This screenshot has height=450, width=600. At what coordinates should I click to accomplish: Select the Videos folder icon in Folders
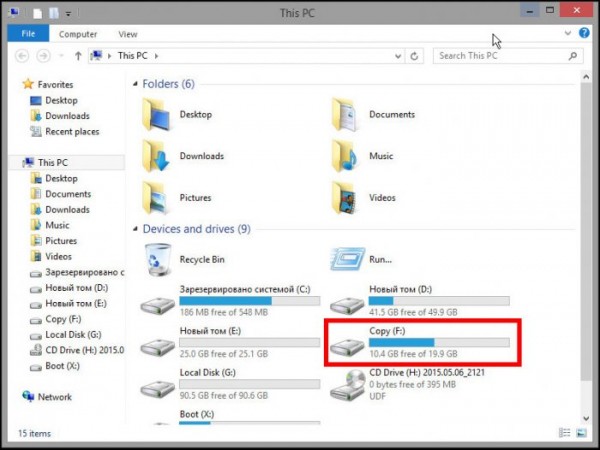point(345,197)
